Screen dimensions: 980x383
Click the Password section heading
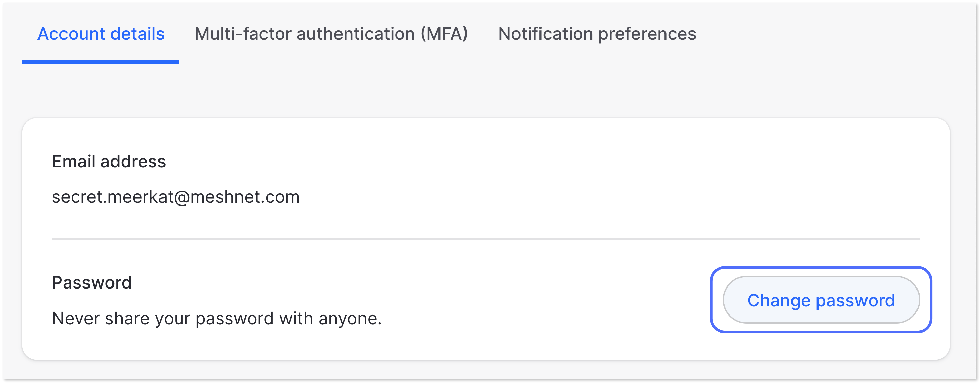pos(92,283)
